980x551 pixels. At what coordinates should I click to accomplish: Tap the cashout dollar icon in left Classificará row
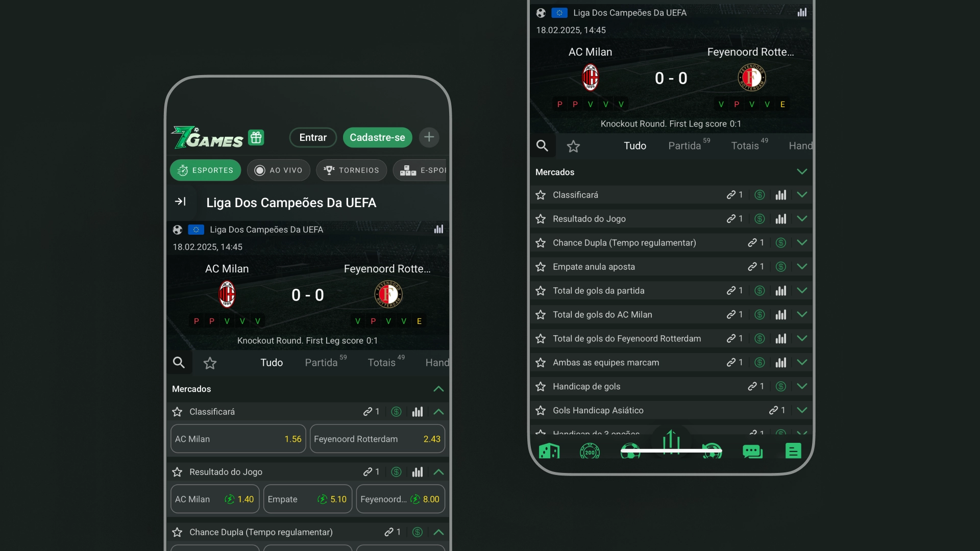click(x=396, y=412)
